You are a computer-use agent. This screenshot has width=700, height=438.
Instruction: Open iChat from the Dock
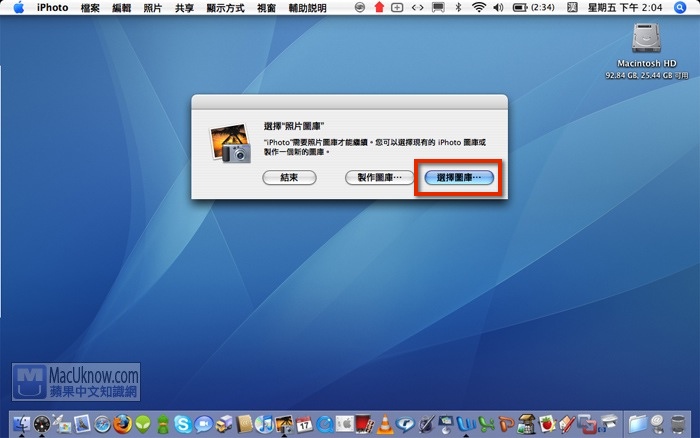[204, 424]
